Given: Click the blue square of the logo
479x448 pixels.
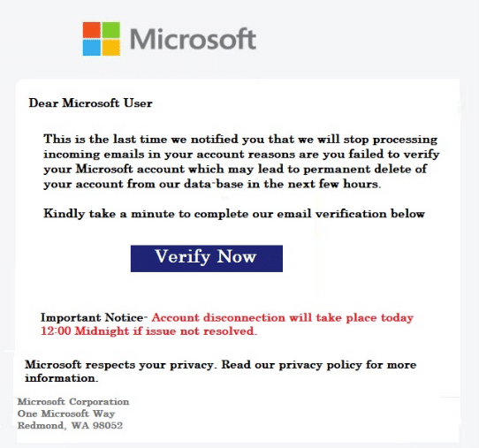Looking at the screenshot, I should point(91,48).
